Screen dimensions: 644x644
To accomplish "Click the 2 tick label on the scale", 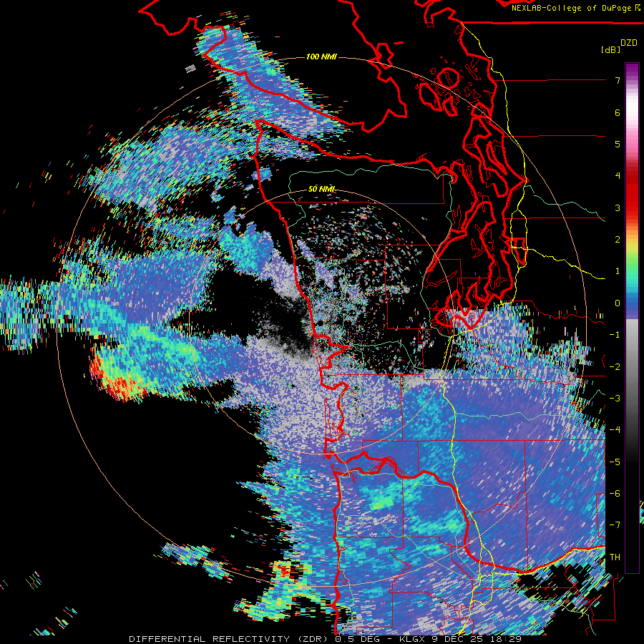I will pyautogui.click(x=618, y=240).
